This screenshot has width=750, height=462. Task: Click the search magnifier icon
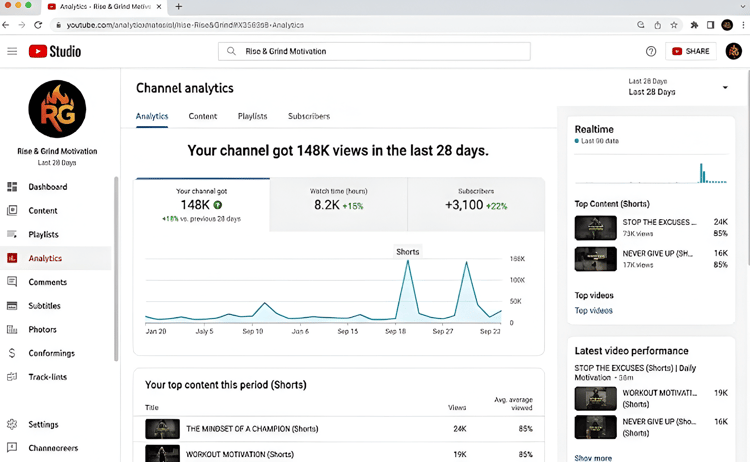(231, 51)
